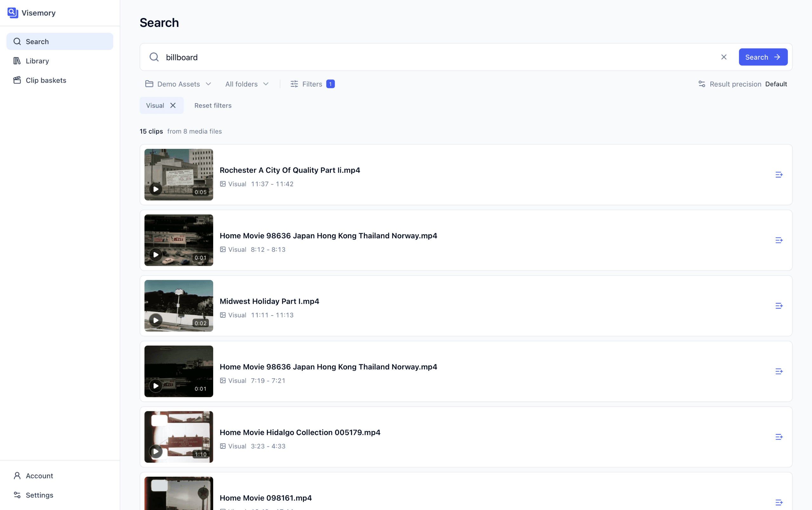Screen dimensions: 812x510
Task: Open the Search page in sidebar
Action: (60, 42)
